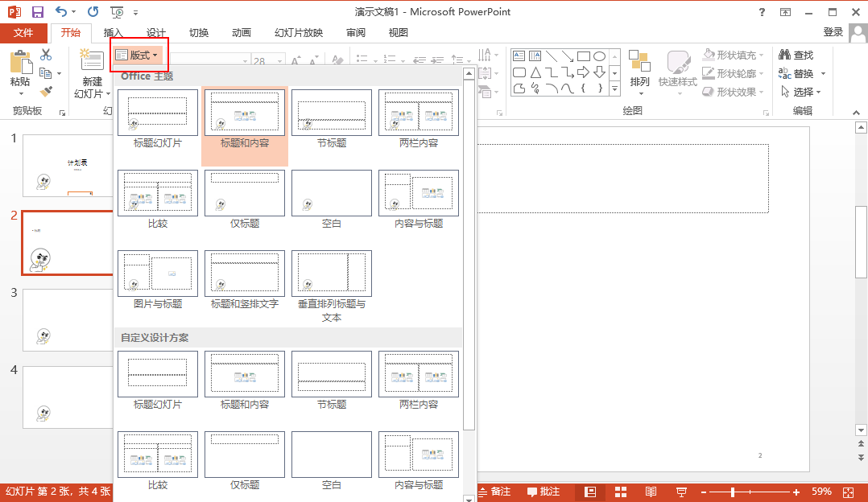
Task: Open the Help question mark icon
Action: tap(762, 12)
